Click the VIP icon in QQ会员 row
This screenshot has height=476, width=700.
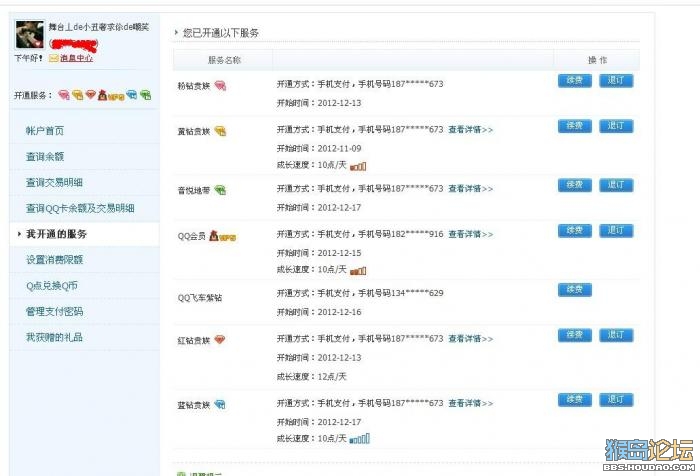[222, 236]
